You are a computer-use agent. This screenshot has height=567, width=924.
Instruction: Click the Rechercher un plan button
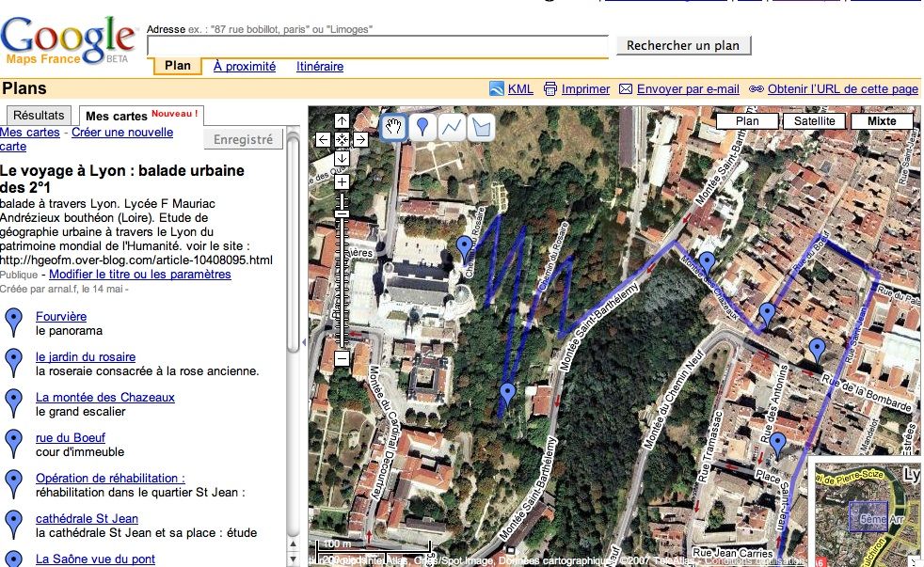pyautogui.click(x=683, y=45)
